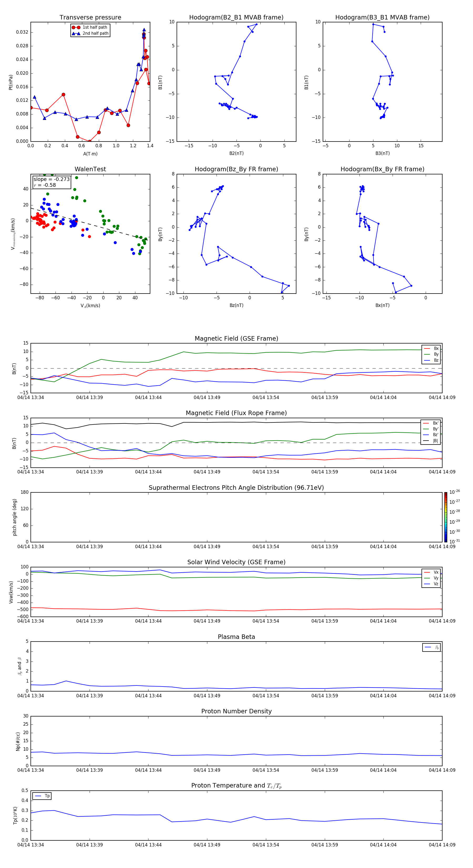Click 'Proton Temperature and Te/Tp' title
The image size is (473, 868).
(x=236, y=786)
